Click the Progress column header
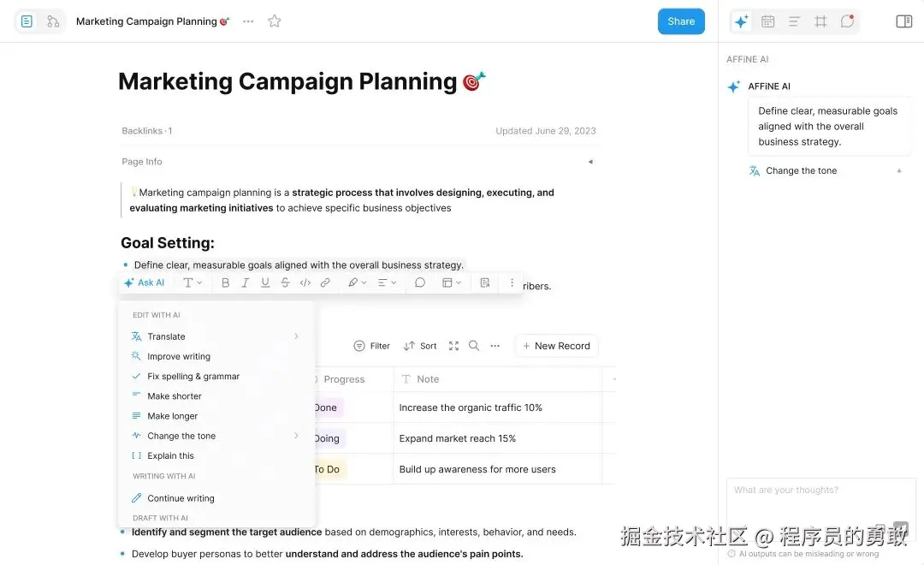This screenshot has height=565, width=924. pyautogui.click(x=353, y=379)
